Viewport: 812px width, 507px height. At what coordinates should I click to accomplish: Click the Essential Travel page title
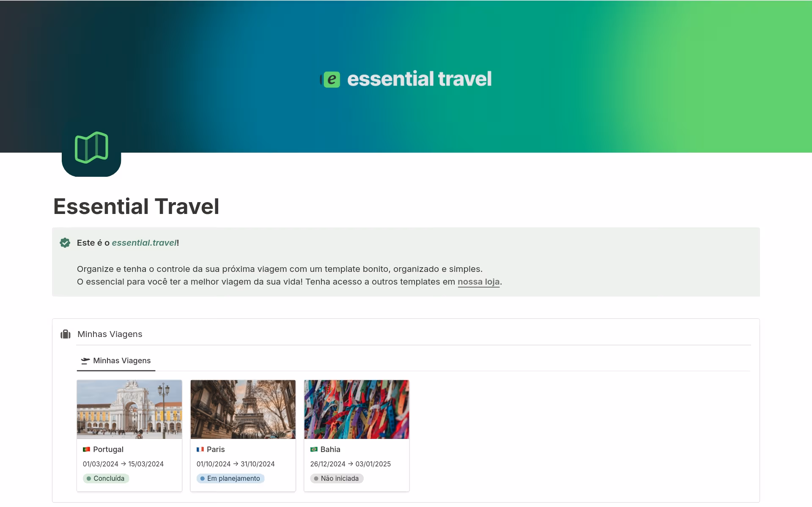pyautogui.click(x=136, y=206)
